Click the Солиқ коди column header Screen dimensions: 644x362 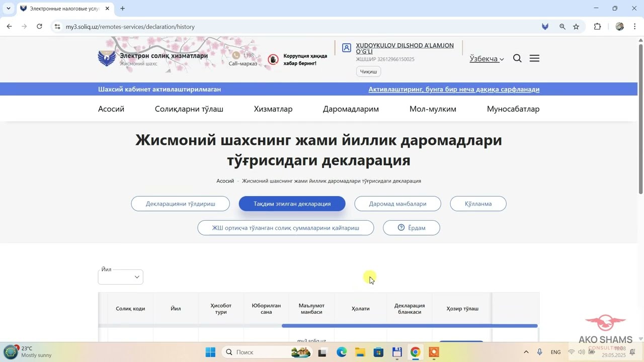point(130,309)
